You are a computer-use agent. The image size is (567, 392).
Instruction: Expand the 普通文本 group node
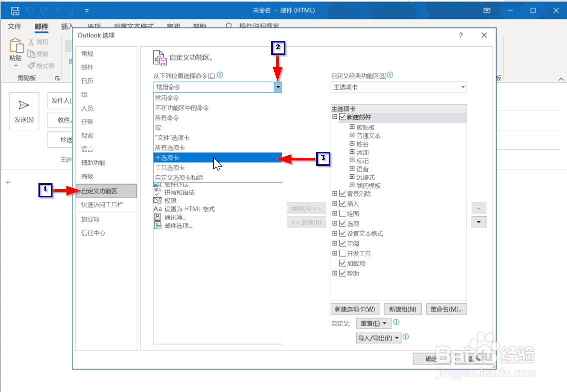tap(352, 135)
